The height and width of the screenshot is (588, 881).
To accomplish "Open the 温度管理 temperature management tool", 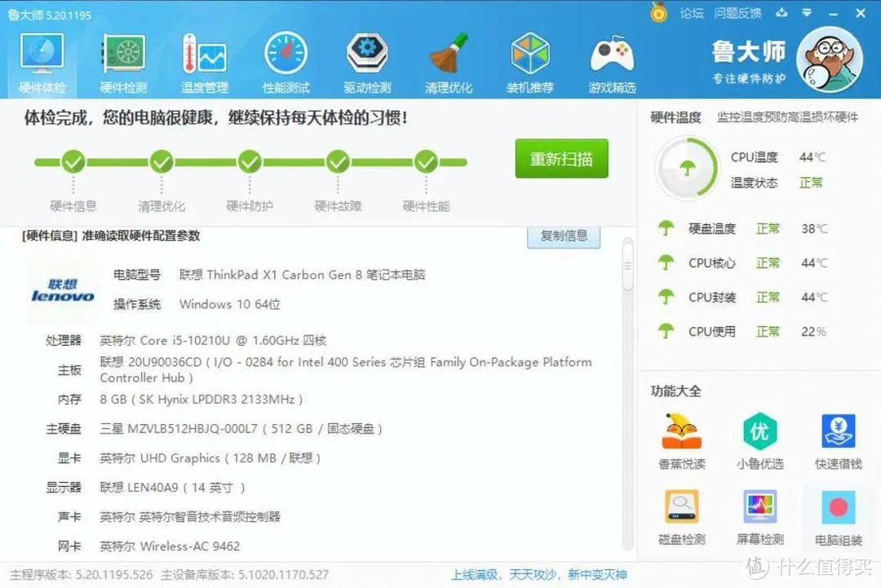I will coord(204,57).
